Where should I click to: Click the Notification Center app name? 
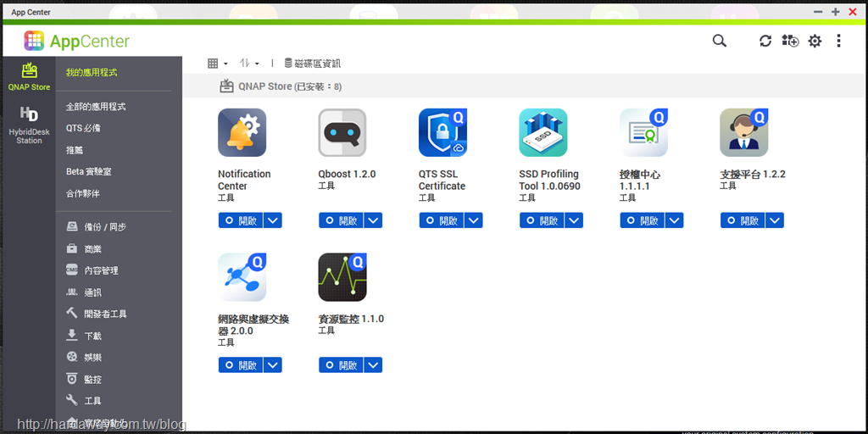click(x=244, y=180)
